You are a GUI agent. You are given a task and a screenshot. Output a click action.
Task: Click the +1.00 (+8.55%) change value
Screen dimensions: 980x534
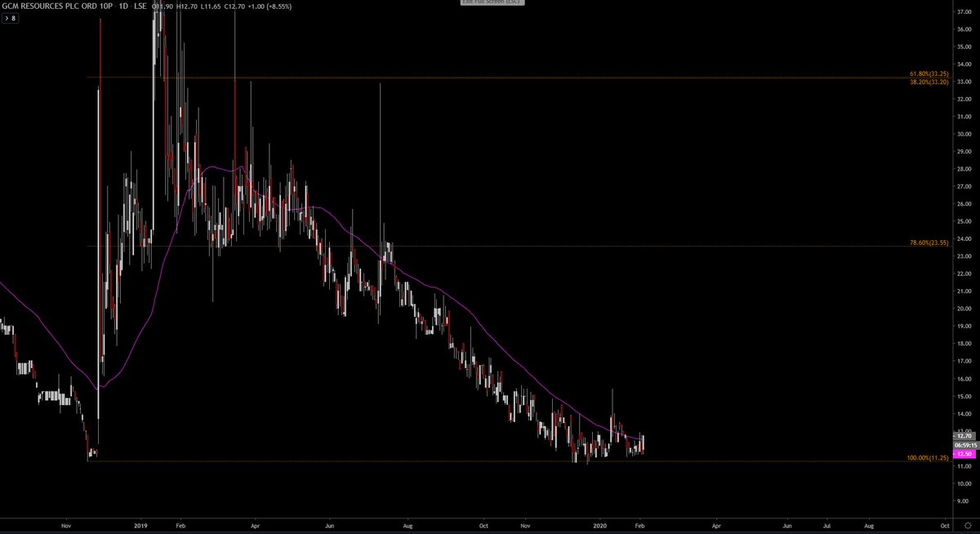[x=270, y=7]
